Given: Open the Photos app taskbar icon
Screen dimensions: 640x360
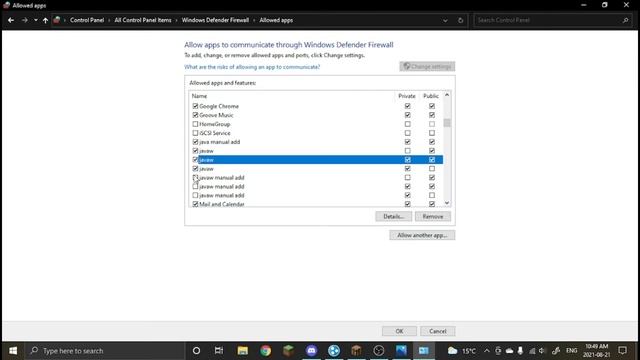Looking at the screenshot, I should pyautogui.click(x=401, y=351).
